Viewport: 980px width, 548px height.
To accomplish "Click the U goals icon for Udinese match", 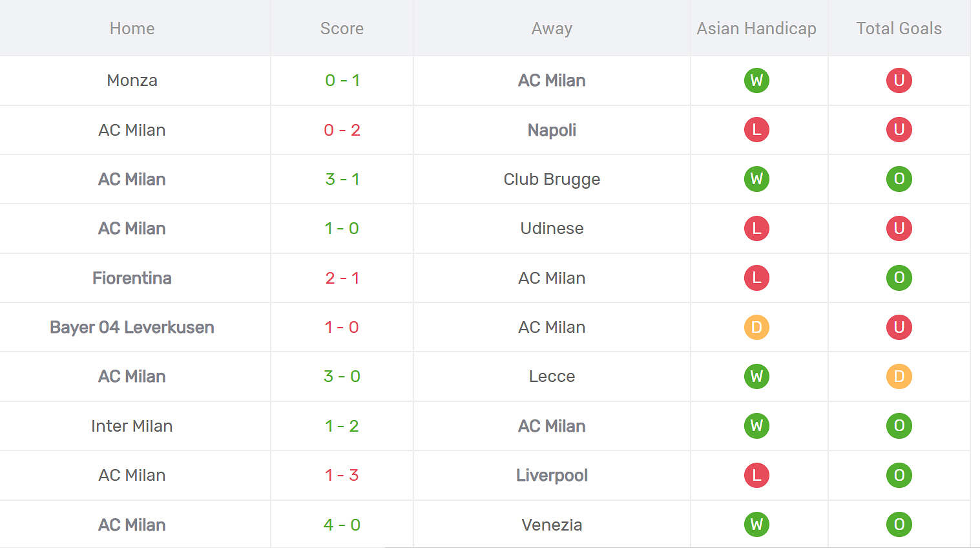I will 899,228.
